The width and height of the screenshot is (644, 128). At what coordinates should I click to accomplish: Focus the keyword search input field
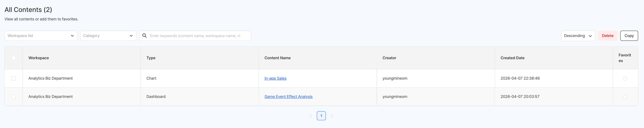(x=198, y=36)
